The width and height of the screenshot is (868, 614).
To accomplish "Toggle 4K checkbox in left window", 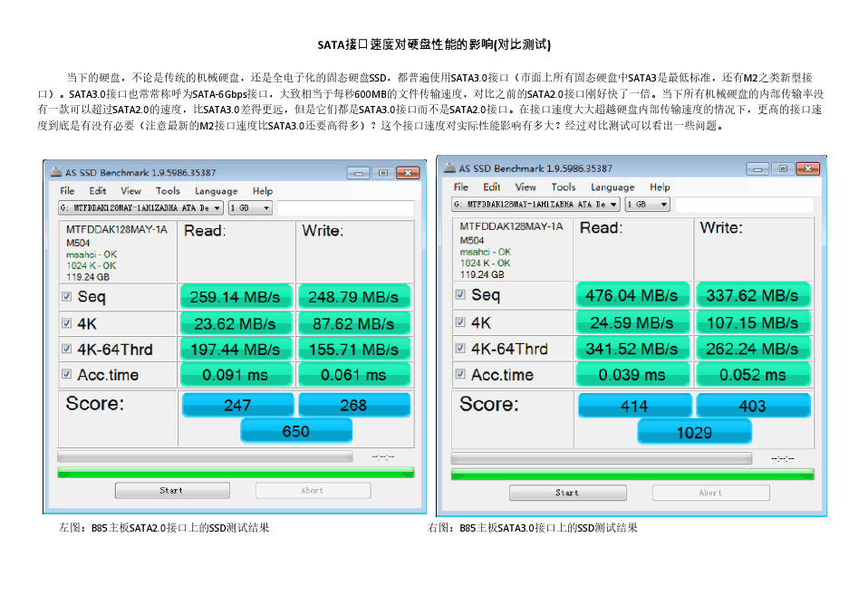I will click(x=66, y=323).
